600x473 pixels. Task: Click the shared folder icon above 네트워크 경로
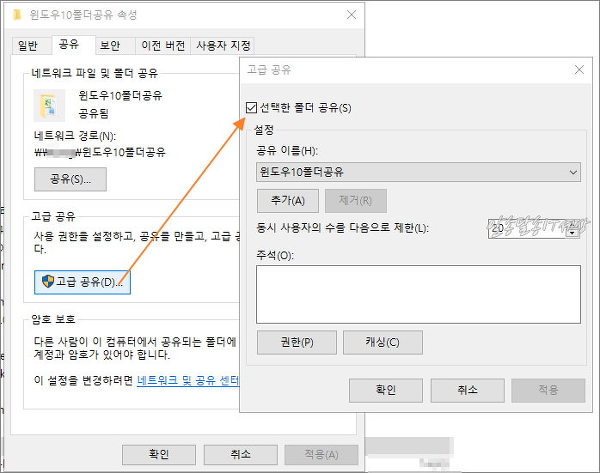49,105
